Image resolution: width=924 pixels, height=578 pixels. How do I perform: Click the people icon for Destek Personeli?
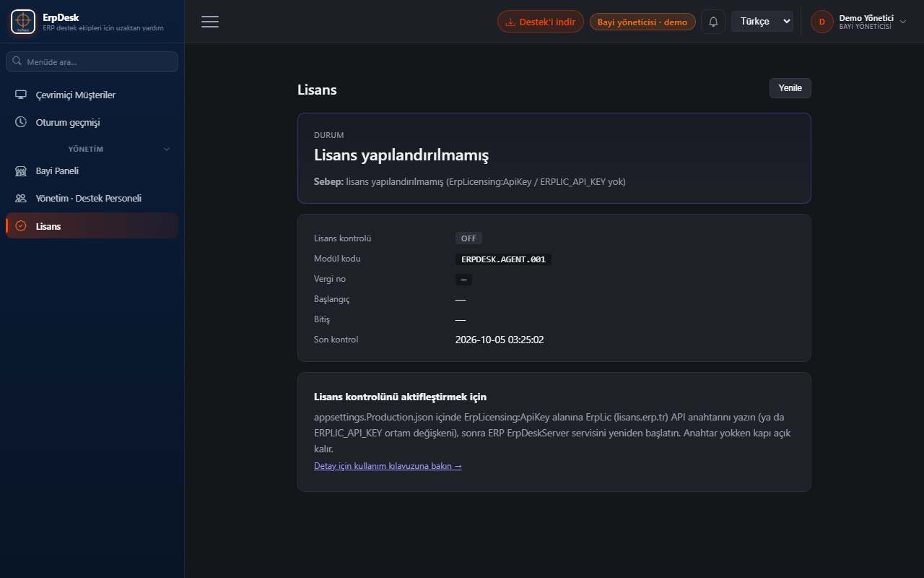tap(21, 198)
